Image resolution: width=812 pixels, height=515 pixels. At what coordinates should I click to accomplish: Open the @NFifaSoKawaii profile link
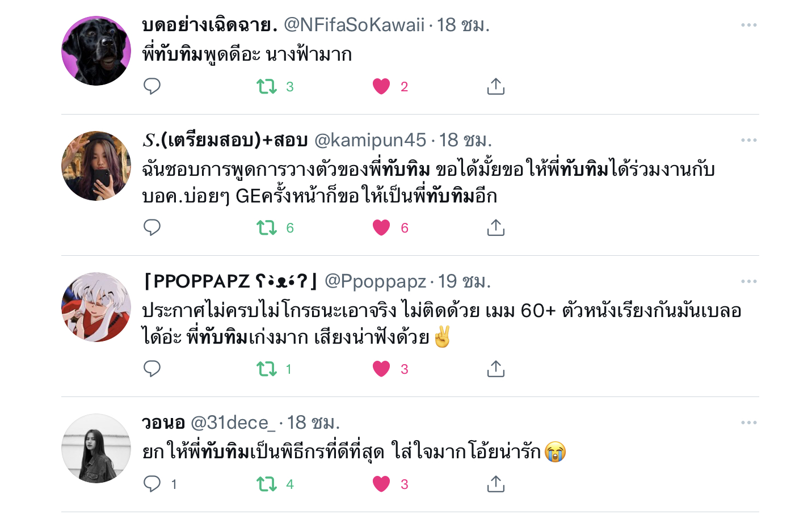tap(354, 25)
